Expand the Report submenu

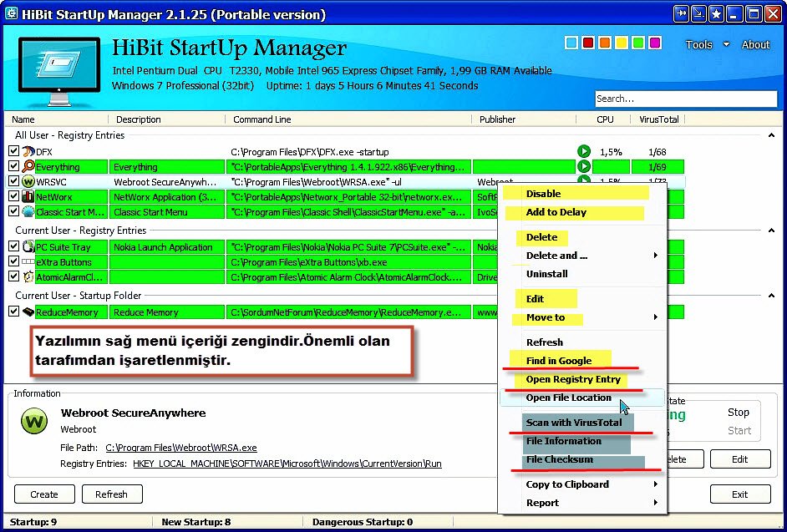[x=656, y=503]
